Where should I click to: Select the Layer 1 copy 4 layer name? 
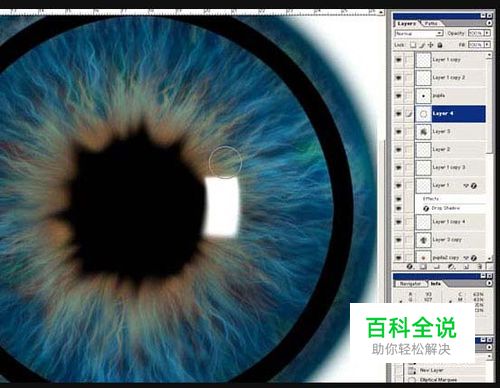click(449, 222)
